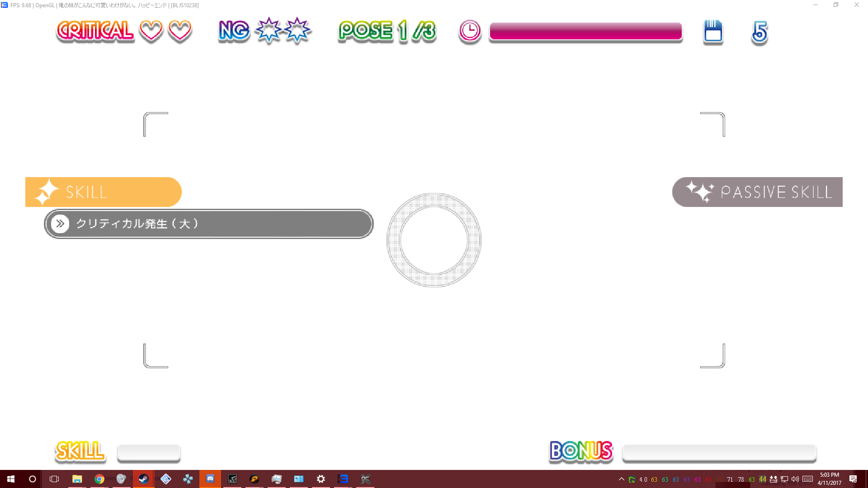The width and height of the screenshot is (868, 488).
Task: Click the pink timer clock icon
Action: pos(470,32)
